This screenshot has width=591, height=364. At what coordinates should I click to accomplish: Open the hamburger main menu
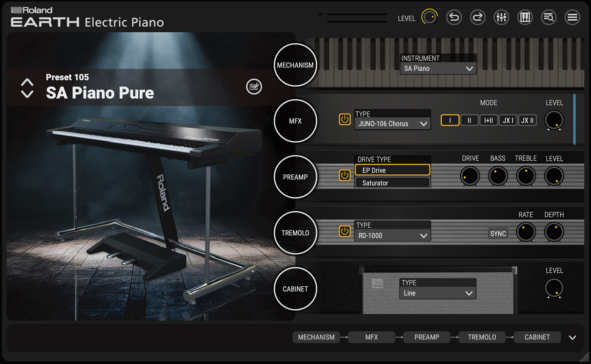pyautogui.click(x=572, y=17)
